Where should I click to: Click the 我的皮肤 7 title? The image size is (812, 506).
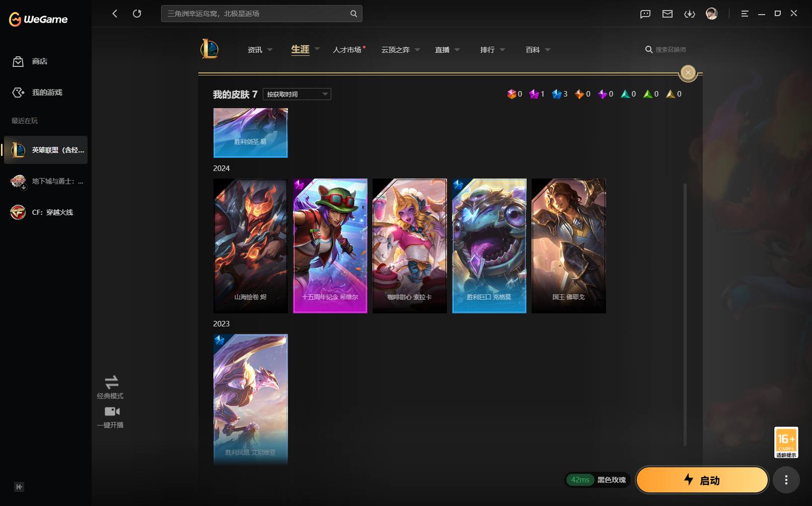(x=235, y=95)
